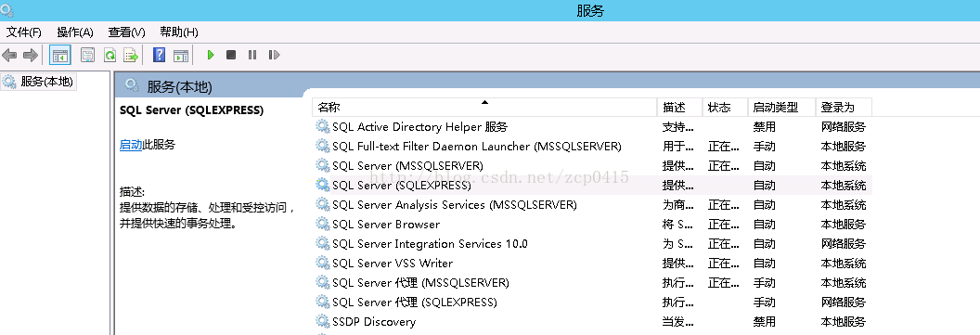Image resolution: width=980 pixels, height=335 pixels.
Task: Click the 启动 link to start service
Action: pyautogui.click(x=131, y=145)
